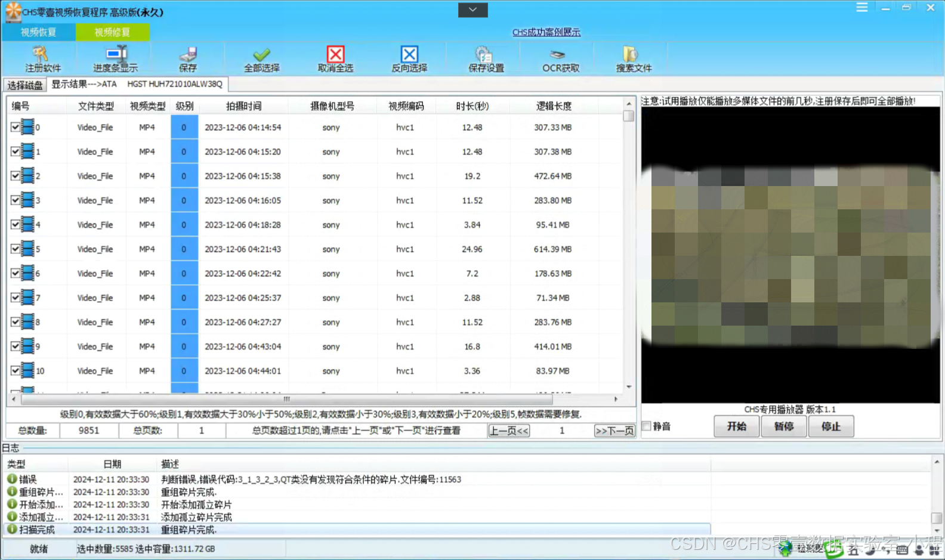945x560 pixels.
Task: Click film icon of file row 0
Action: [27, 127]
